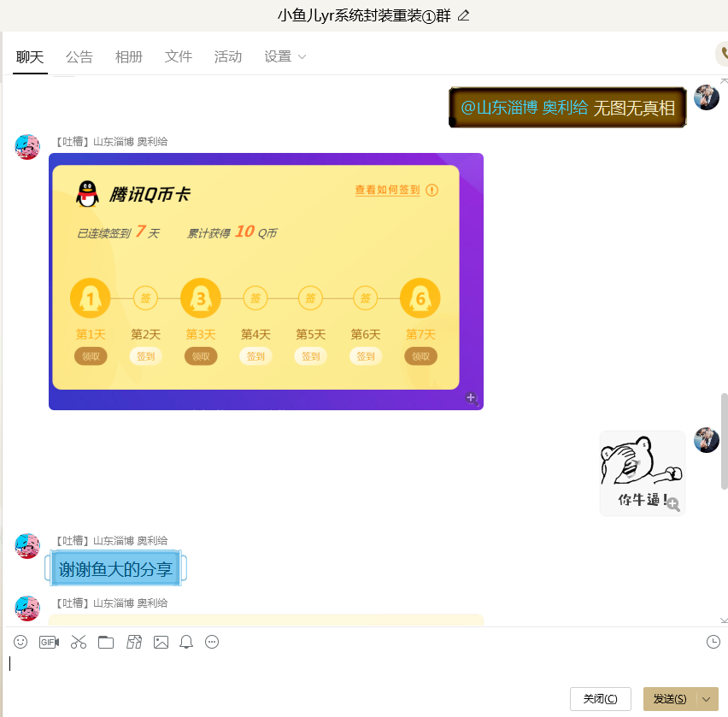728x717 pixels.
Task: Open the 相册 tab
Action: click(129, 56)
